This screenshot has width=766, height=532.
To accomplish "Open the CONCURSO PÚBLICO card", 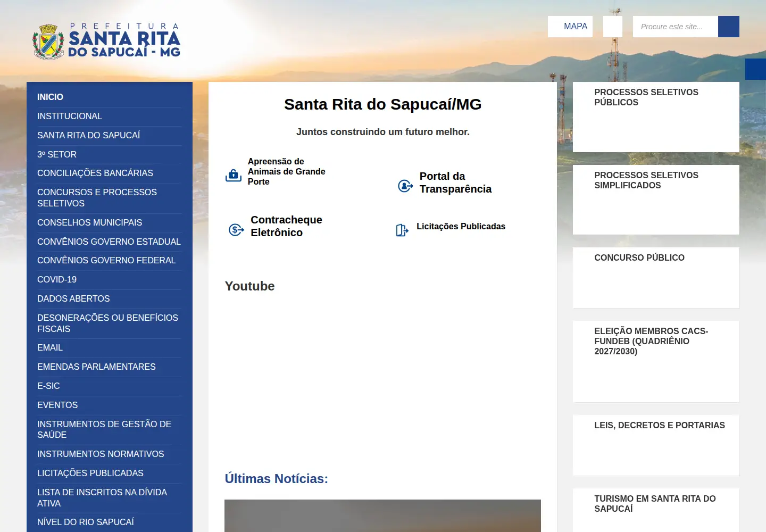I will [656, 278].
